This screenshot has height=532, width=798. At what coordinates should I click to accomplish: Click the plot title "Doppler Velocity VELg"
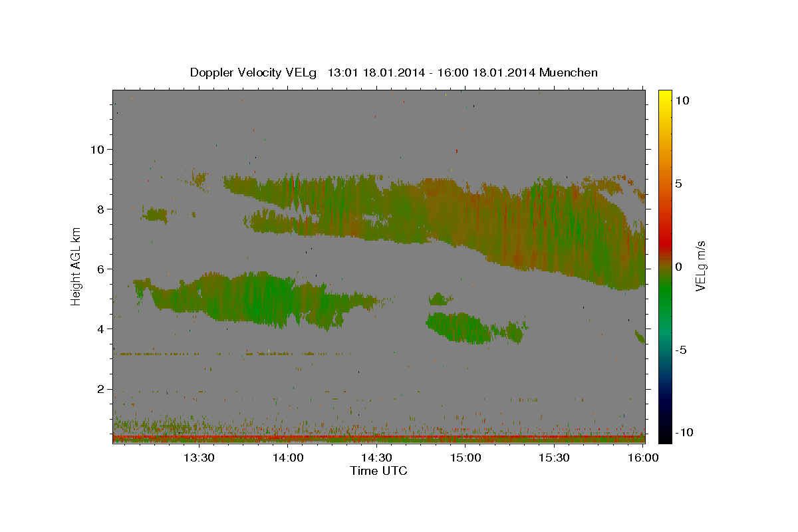[253, 72]
